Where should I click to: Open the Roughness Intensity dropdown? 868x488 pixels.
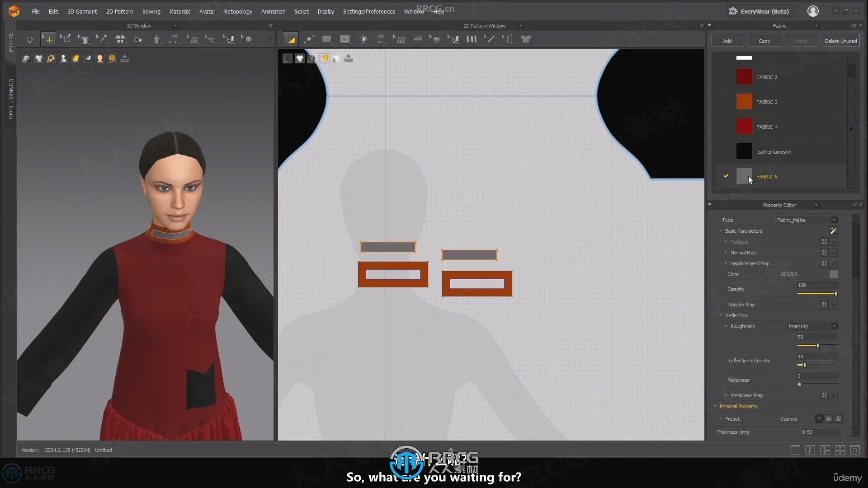[x=812, y=326]
